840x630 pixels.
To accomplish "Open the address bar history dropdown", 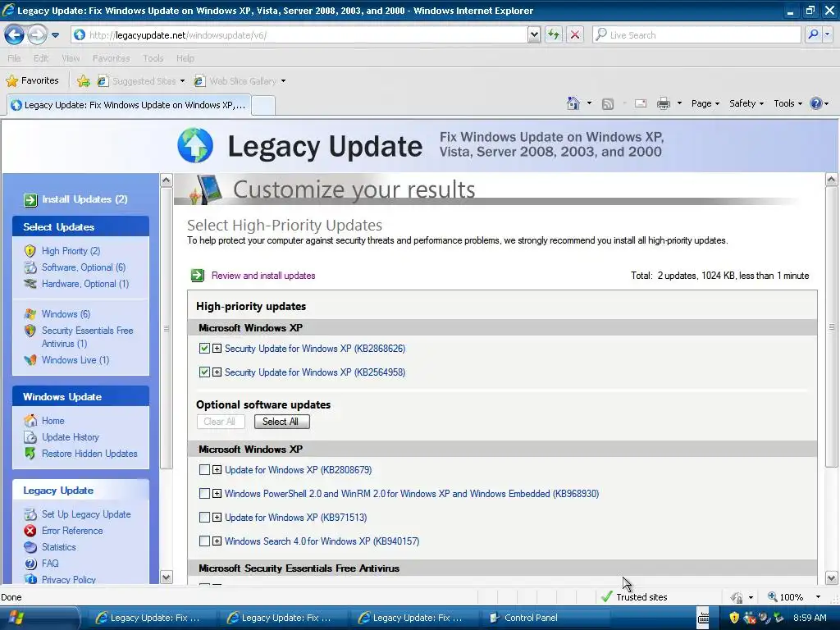I will (533, 34).
